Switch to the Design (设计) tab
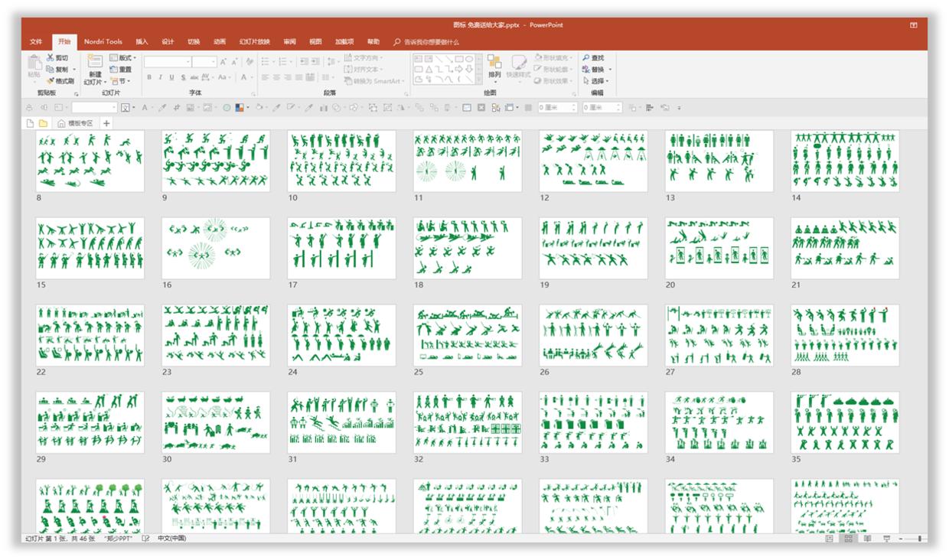The image size is (949, 560). coord(168,42)
